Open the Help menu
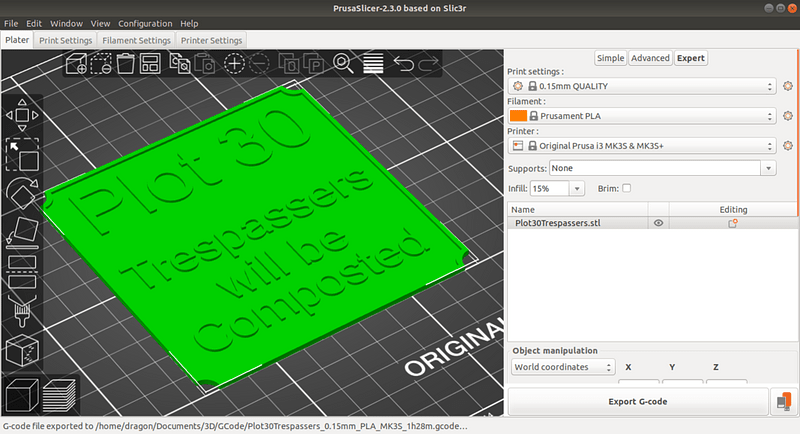The image size is (800, 434). click(189, 23)
